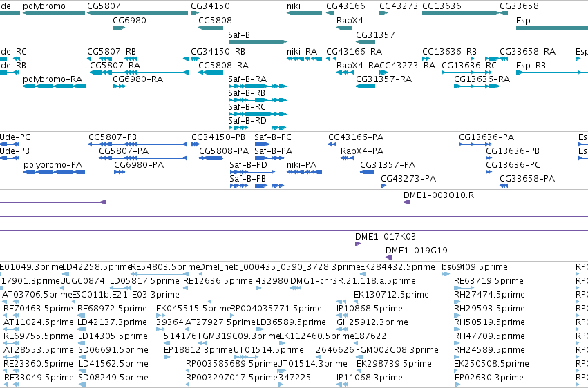Click the CG34150 gene label
The height and width of the screenshot is (388, 588).
coord(210,6)
